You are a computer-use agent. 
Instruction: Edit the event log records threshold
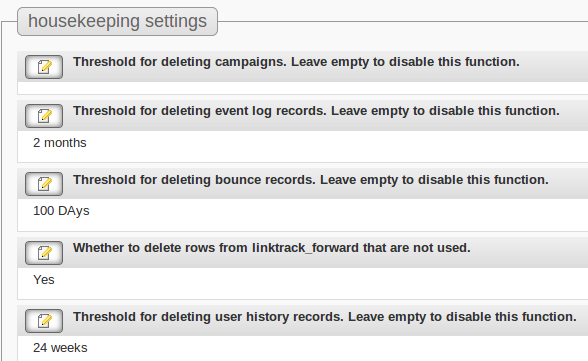click(x=44, y=116)
